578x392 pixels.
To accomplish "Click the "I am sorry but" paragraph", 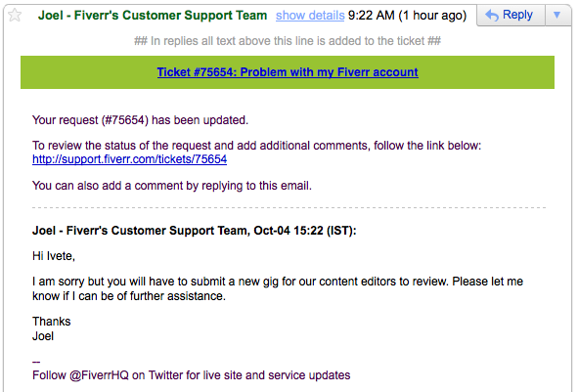I will 278,288.
